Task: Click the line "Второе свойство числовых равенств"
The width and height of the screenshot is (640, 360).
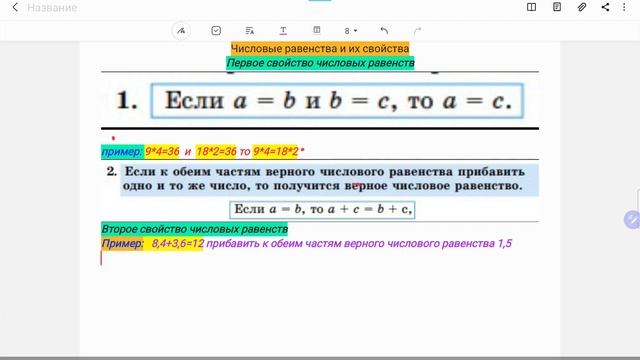Action: pos(194,229)
